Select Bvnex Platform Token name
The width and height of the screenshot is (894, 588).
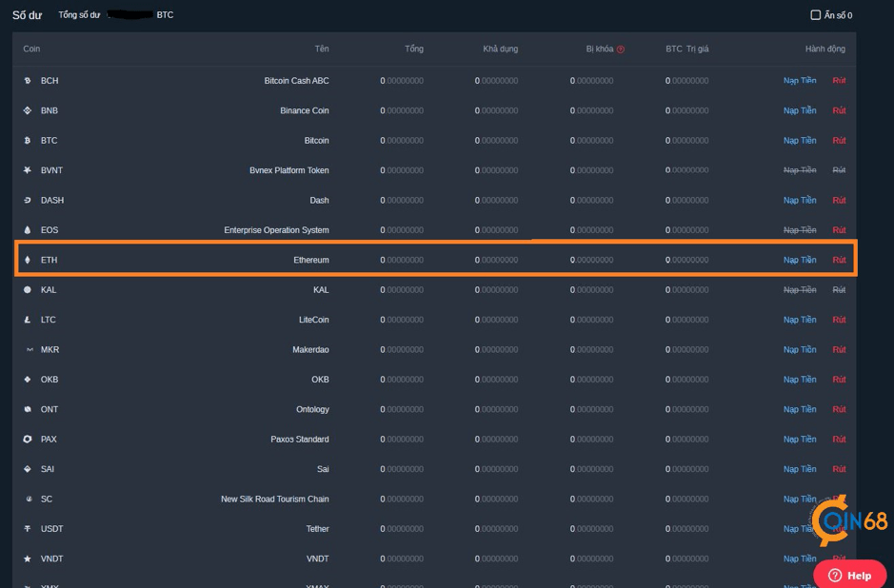coord(289,169)
